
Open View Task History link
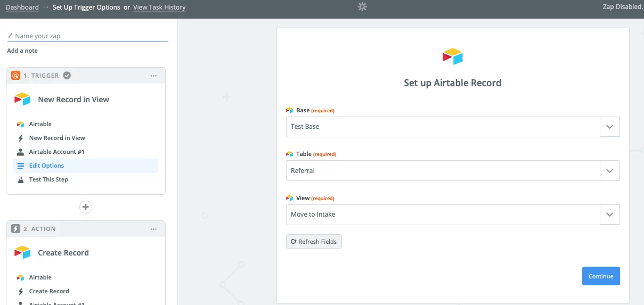pos(159,7)
